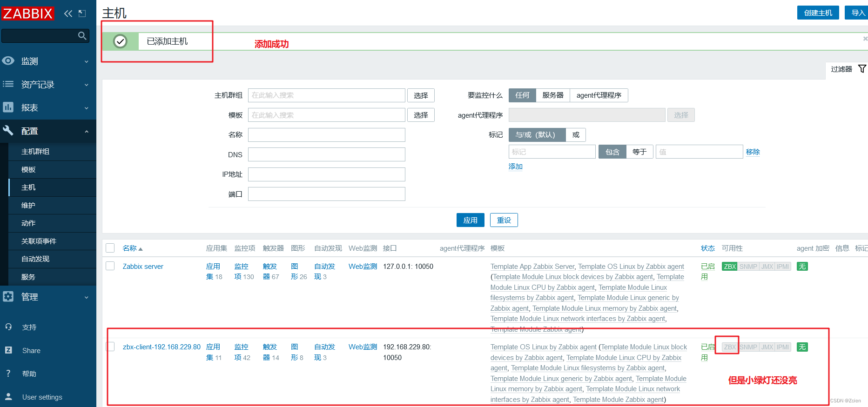The height and width of the screenshot is (407, 868).
Task: Open 动作 submenu item
Action: (52, 223)
